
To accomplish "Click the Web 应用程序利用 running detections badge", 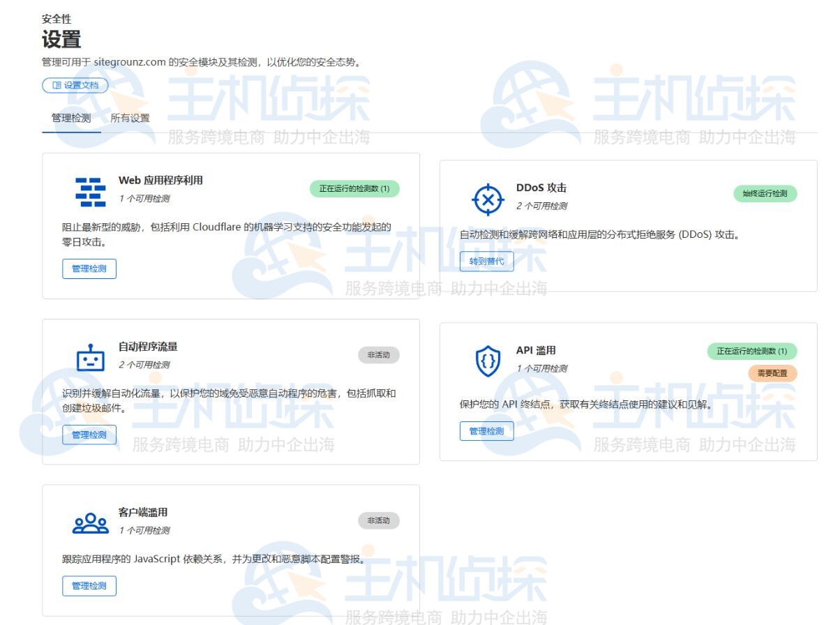I will [x=354, y=188].
